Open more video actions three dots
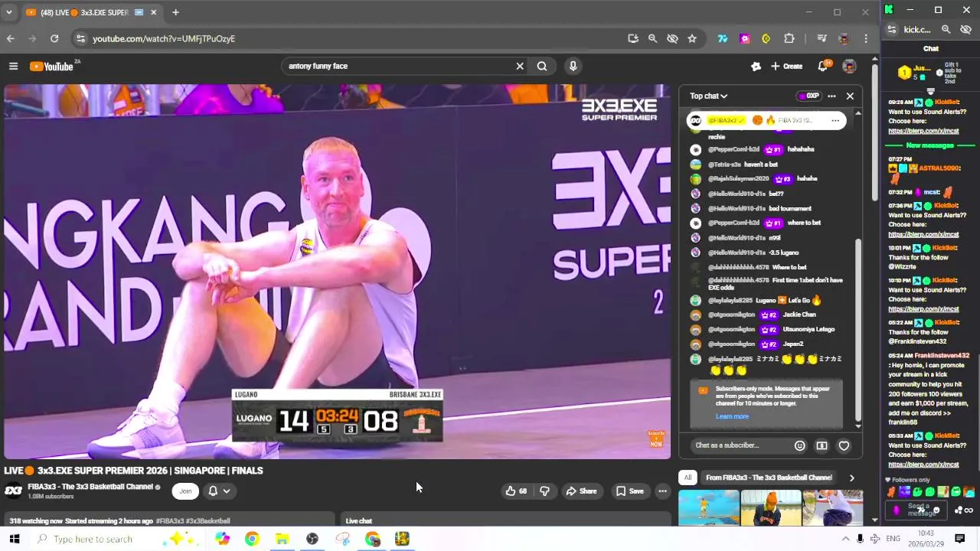 coord(662,491)
